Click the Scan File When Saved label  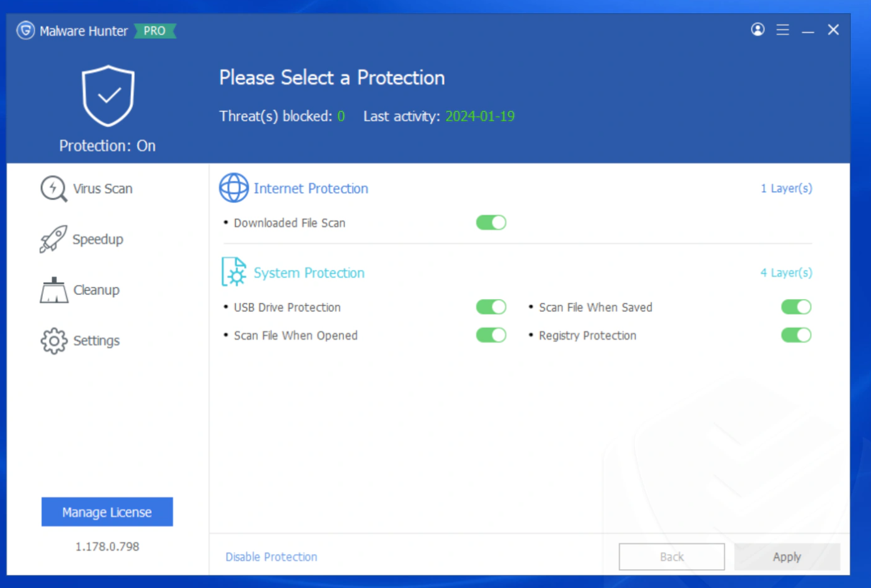click(596, 307)
